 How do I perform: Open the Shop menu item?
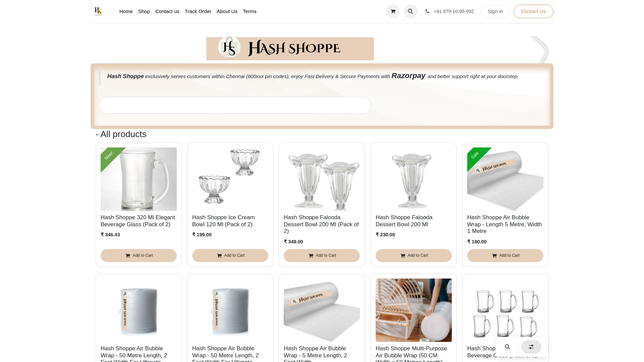[144, 11]
